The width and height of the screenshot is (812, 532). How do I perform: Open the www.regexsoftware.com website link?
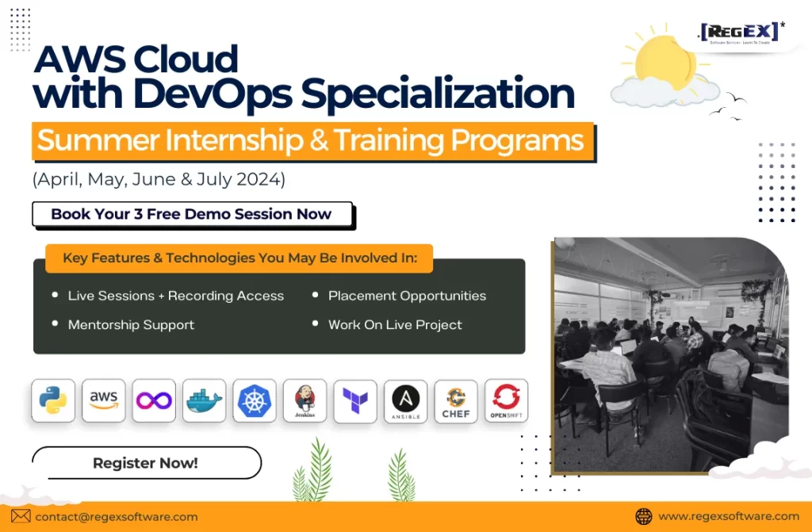coord(729,516)
